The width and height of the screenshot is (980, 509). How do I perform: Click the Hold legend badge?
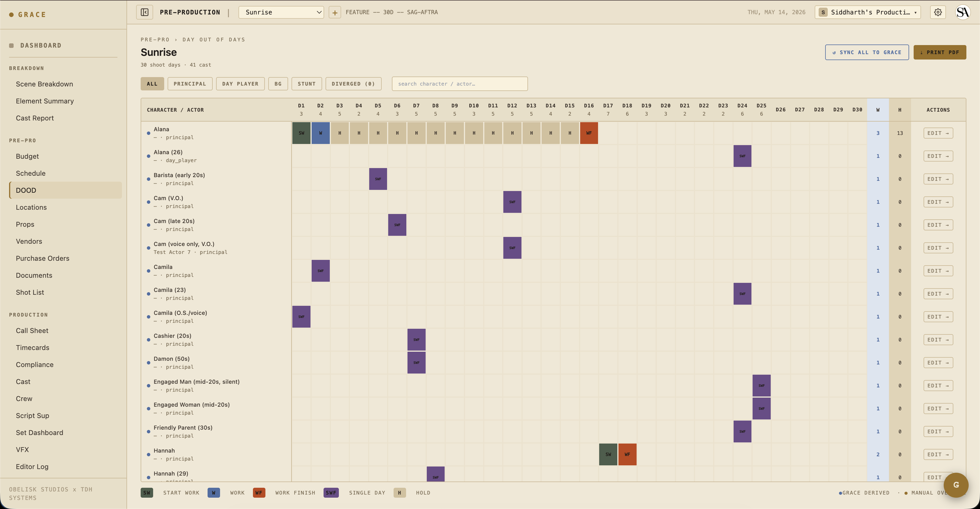pos(400,493)
